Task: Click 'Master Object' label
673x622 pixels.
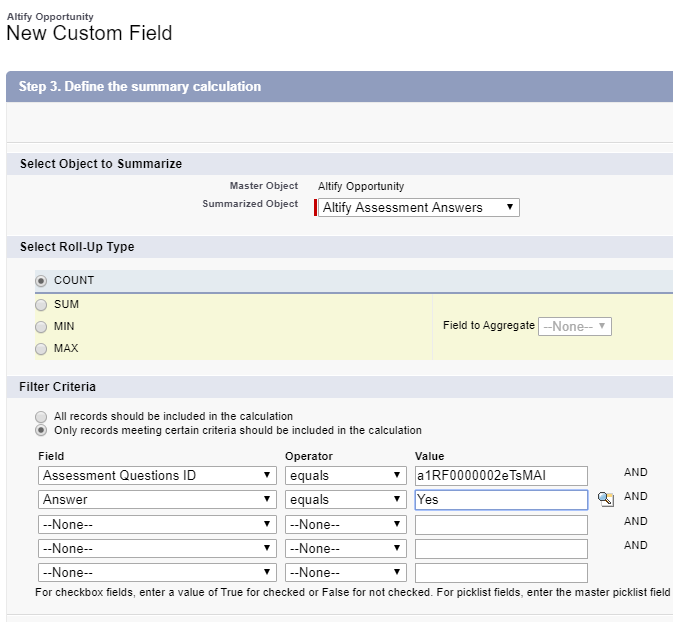Action: [x=264, y=185]
